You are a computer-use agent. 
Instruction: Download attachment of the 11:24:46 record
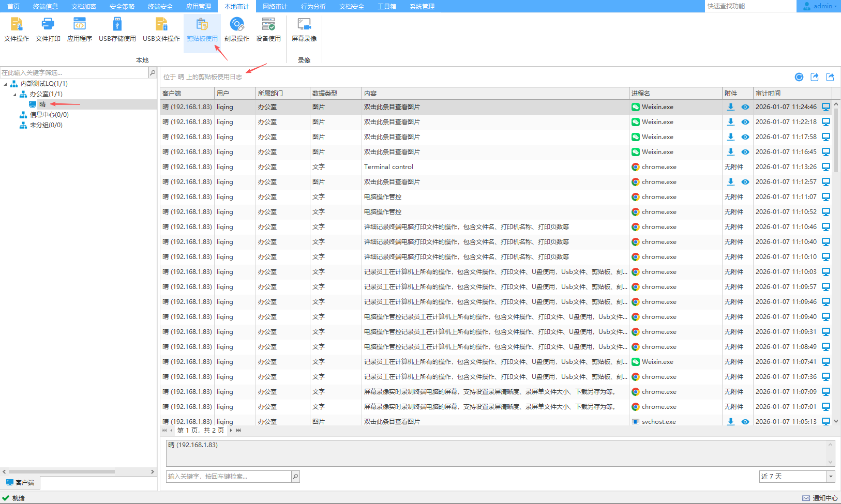pyautogui.click(x=730, y=107)
